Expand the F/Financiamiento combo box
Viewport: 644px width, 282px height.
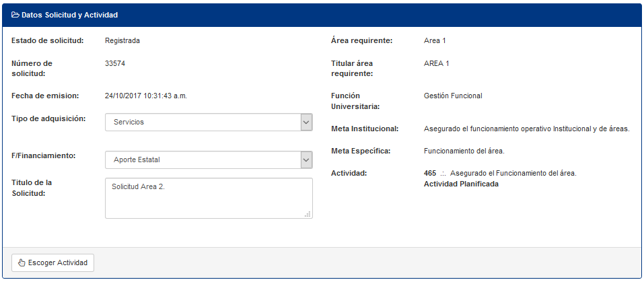coord(209,160)
